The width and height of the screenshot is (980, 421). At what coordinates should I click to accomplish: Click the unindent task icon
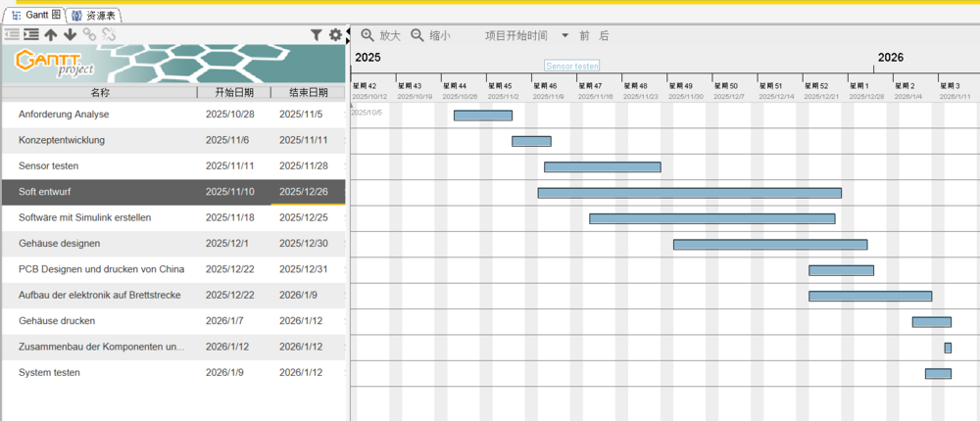click(13, 34)
